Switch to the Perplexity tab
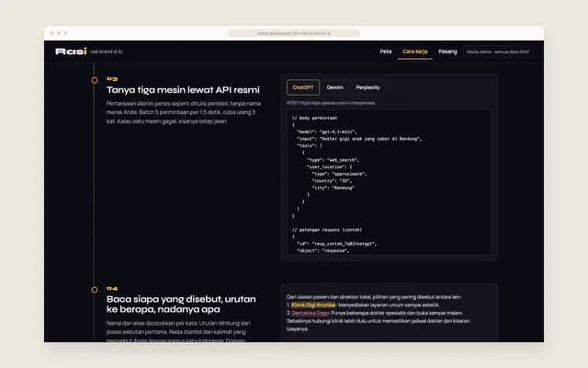Screen dimensions: 588x368 pos(367,87)
